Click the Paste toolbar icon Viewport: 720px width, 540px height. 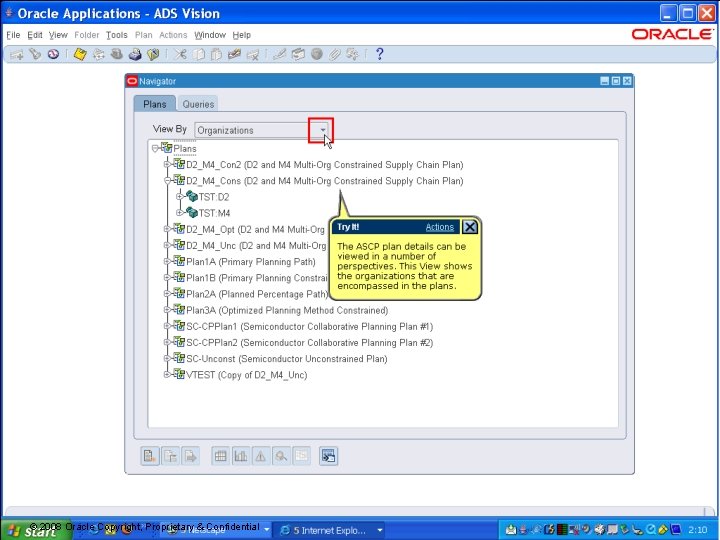click(x=216, y=55)
